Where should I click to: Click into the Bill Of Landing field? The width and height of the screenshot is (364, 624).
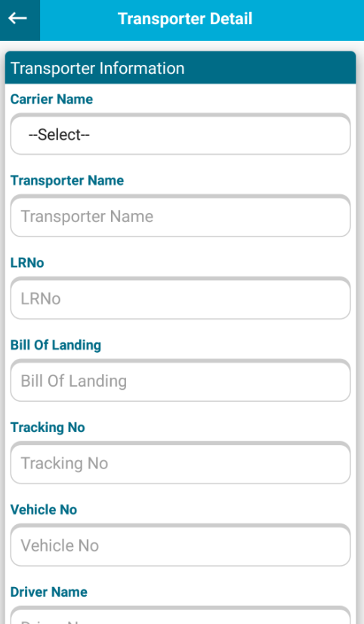(180, 381)
